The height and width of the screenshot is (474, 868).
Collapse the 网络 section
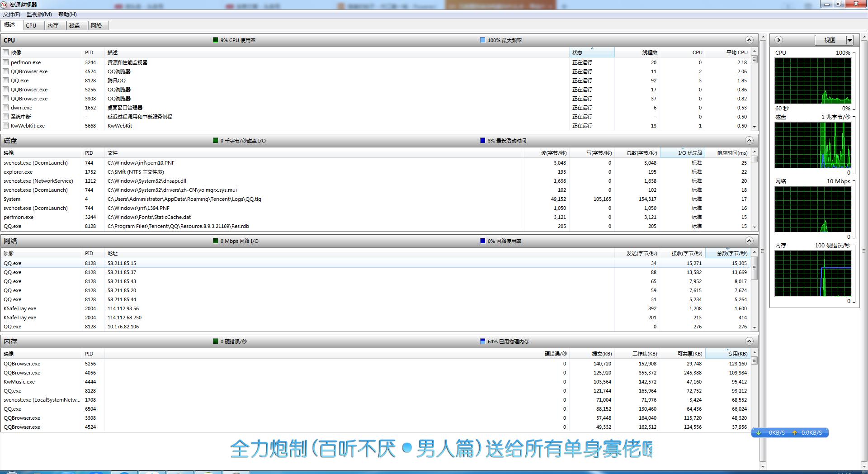pos(749,241)
